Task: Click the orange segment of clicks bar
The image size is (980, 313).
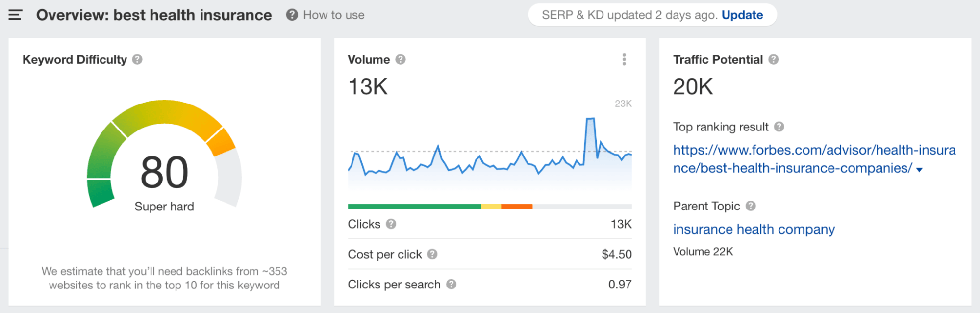Action: (517, 207)
